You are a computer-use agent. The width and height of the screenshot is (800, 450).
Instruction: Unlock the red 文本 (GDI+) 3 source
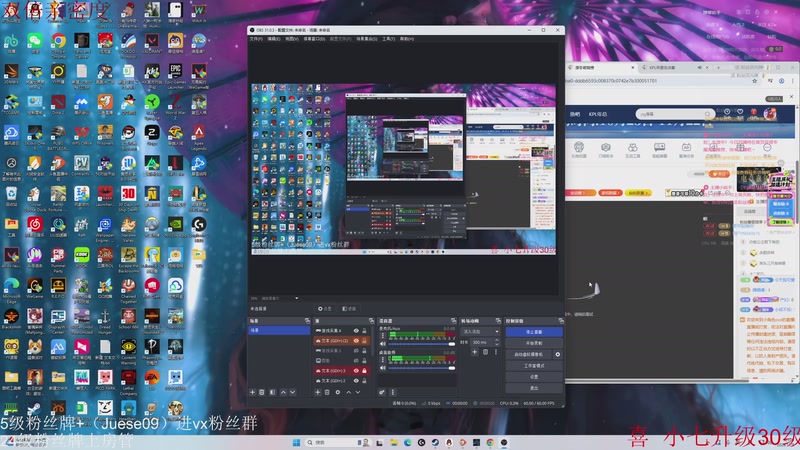(x=364, y=370)
